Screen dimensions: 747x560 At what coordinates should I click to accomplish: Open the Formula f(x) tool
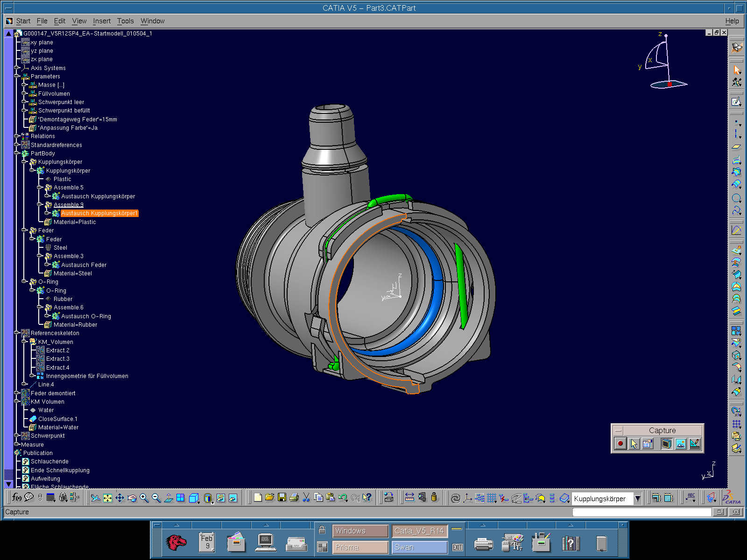point(17,497)
